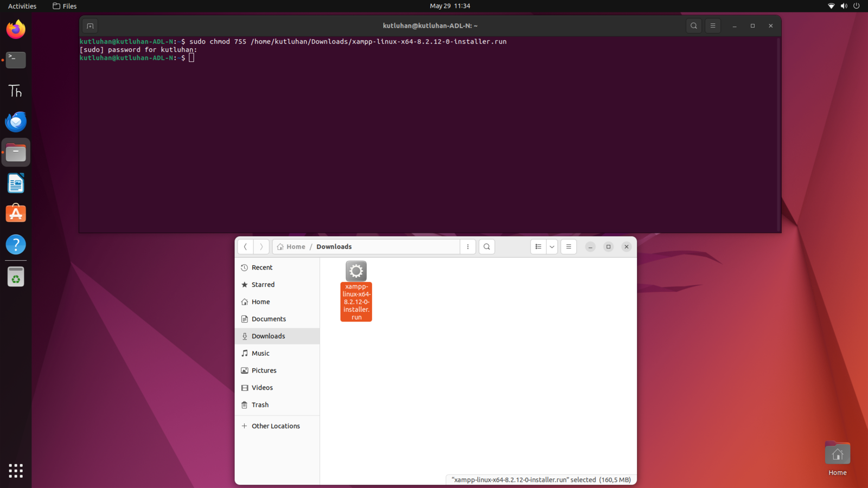Open Documents in Files sidebar
The image size is (868, 488).
coord(277,319)
